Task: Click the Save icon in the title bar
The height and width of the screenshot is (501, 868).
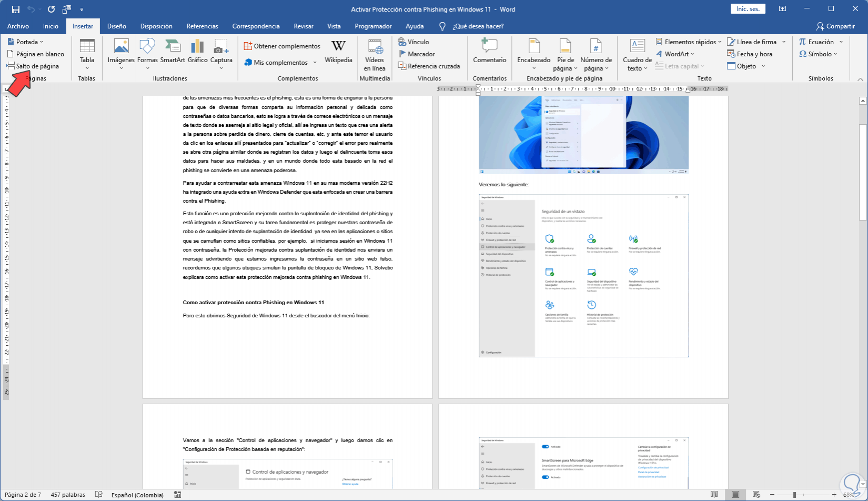Action: [16, 9]
